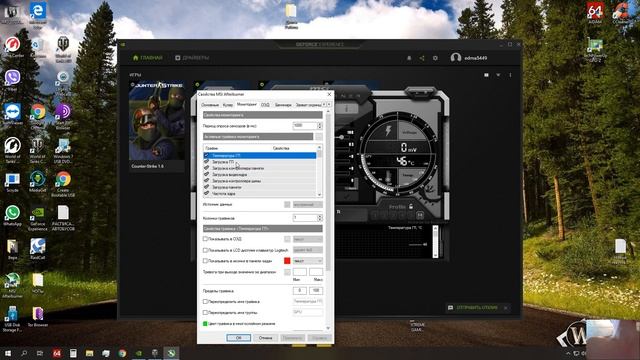This screenshot has height=360, width=640.
Task: Select the Загрузка памяти graph row
Action: tap(260, 187)
